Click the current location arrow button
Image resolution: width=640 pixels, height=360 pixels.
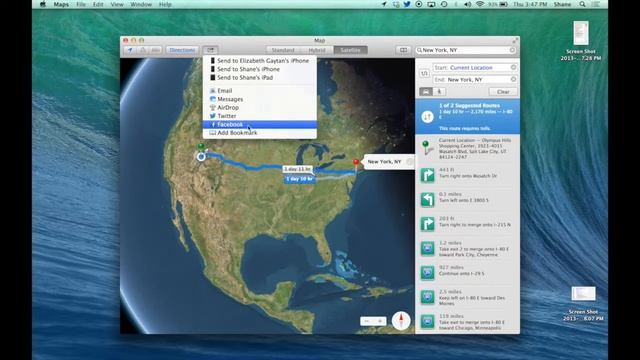click(130, 50)
